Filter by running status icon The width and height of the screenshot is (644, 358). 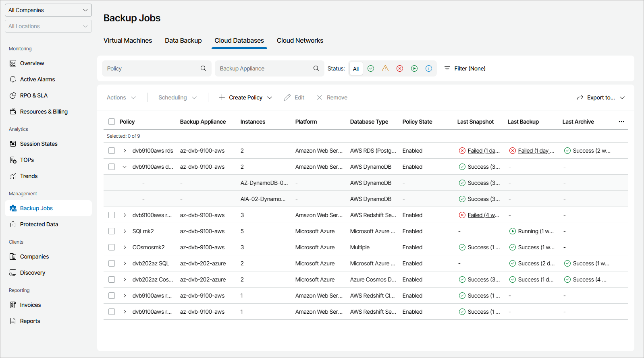[414, 68]
